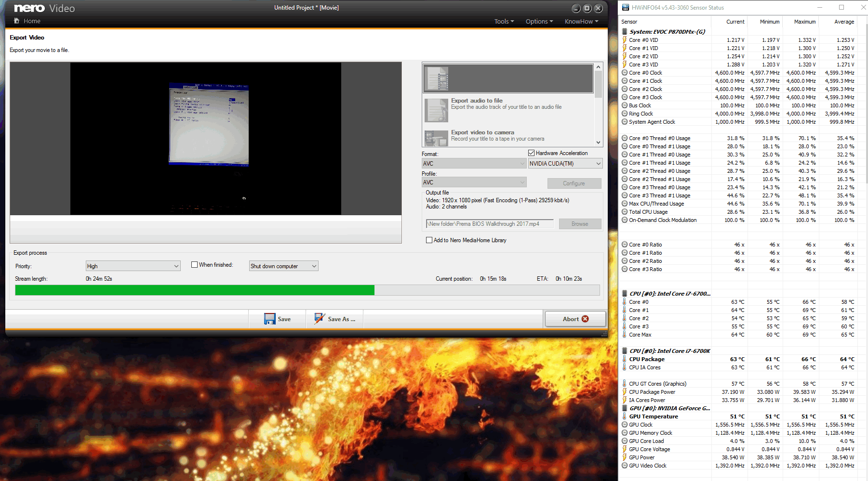Click the Total CPU Usage icon
This screenshot has width=868, height=481.
pos(625,212)
